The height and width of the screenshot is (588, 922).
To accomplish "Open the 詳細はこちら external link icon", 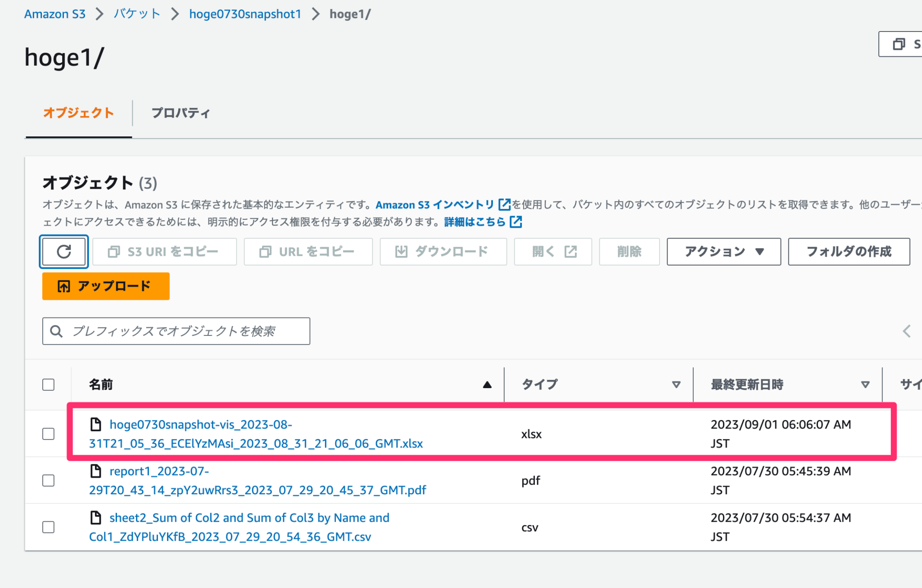I will pos(516,221).
